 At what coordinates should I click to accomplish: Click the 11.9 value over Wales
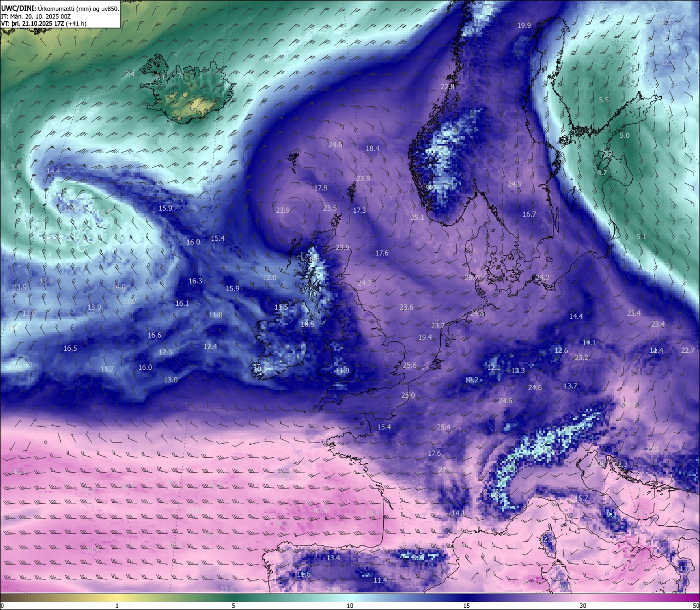pyautogui.click(x=342, y=370)
